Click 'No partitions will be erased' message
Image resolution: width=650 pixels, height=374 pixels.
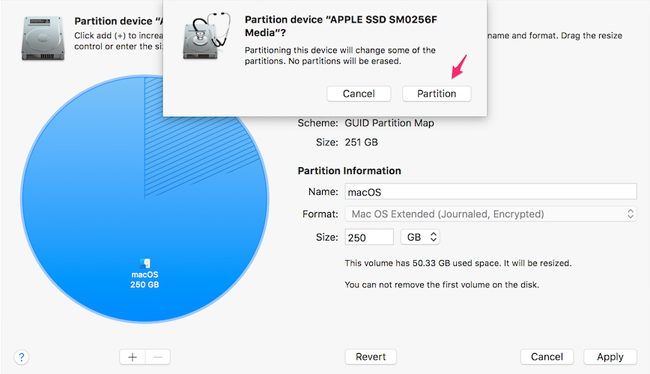[345, 61]
